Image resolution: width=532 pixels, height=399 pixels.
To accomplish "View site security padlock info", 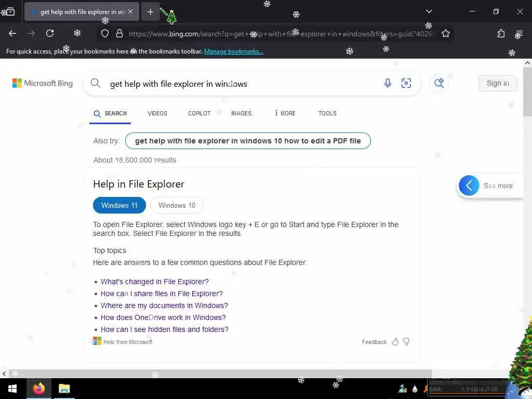I will pos(119,33).
